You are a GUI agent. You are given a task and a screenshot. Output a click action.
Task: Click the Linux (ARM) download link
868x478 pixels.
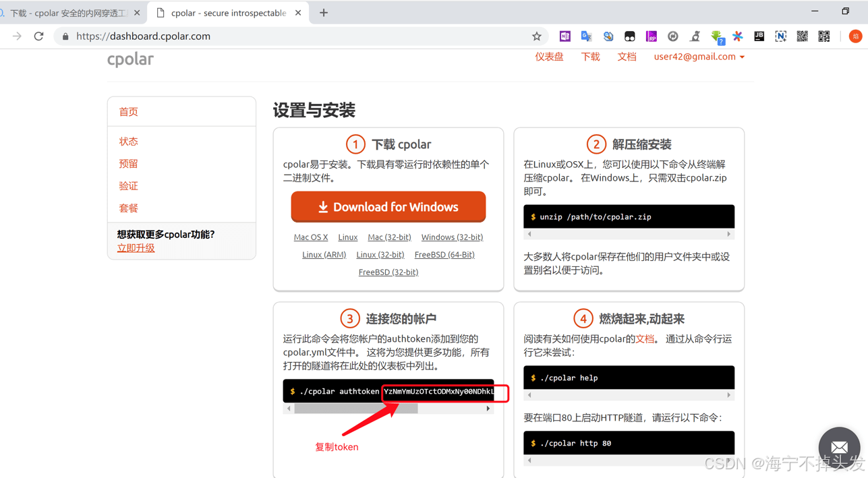pos(324,255)
